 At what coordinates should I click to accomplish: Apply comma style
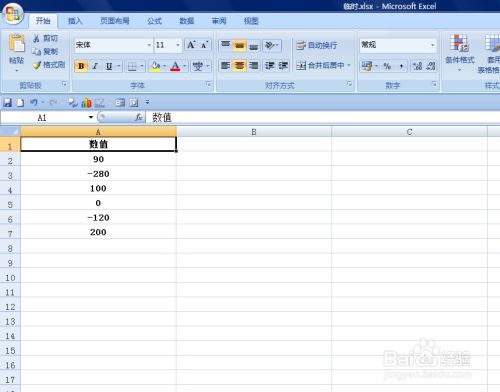point(401,66)
